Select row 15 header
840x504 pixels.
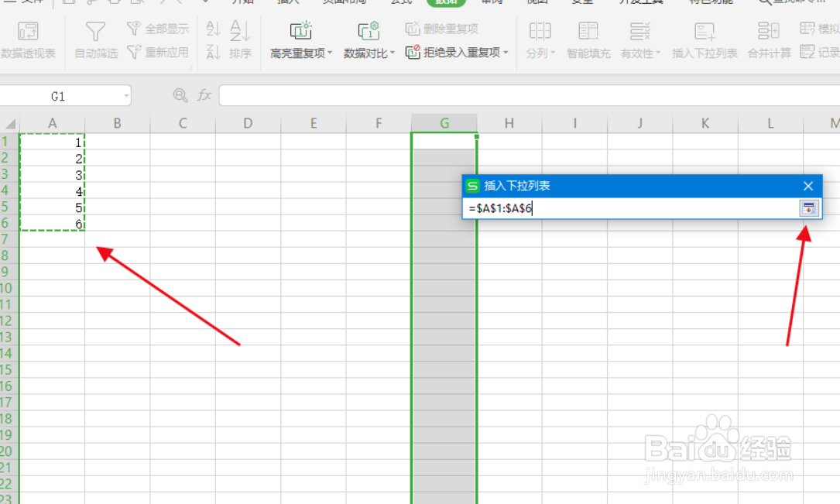coord(9,370)
